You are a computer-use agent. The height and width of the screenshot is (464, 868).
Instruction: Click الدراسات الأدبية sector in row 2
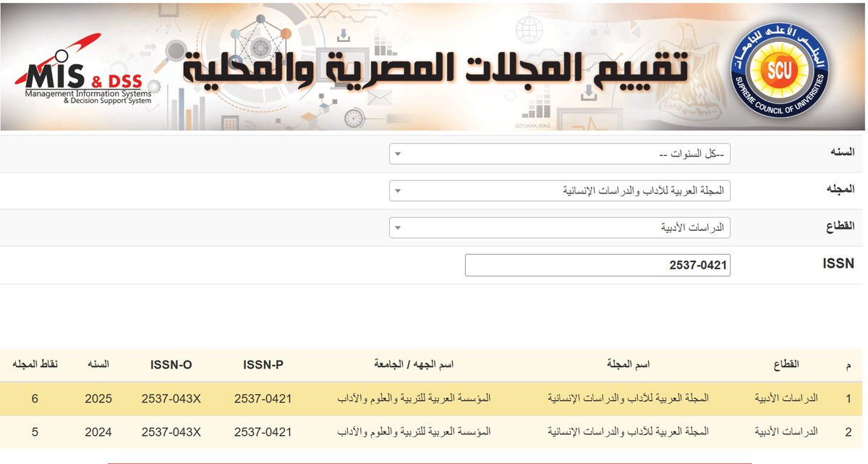click(787, 432)
